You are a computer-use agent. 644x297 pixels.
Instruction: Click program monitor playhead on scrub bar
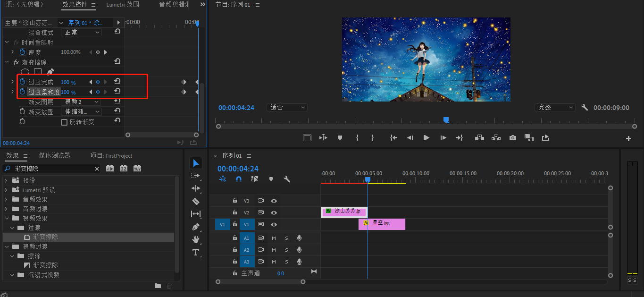click(x=446, y=120)
